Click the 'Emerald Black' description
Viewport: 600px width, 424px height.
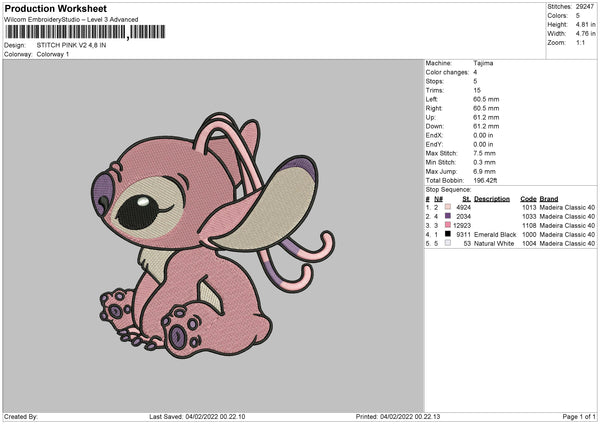tap(495, 235)
